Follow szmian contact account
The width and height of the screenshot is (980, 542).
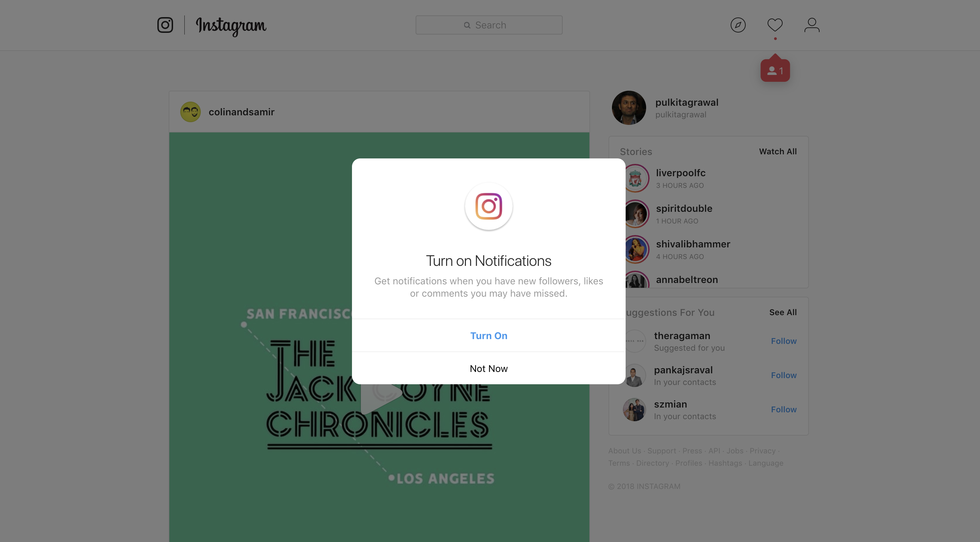pyautogui.click(x=784, y=409)
